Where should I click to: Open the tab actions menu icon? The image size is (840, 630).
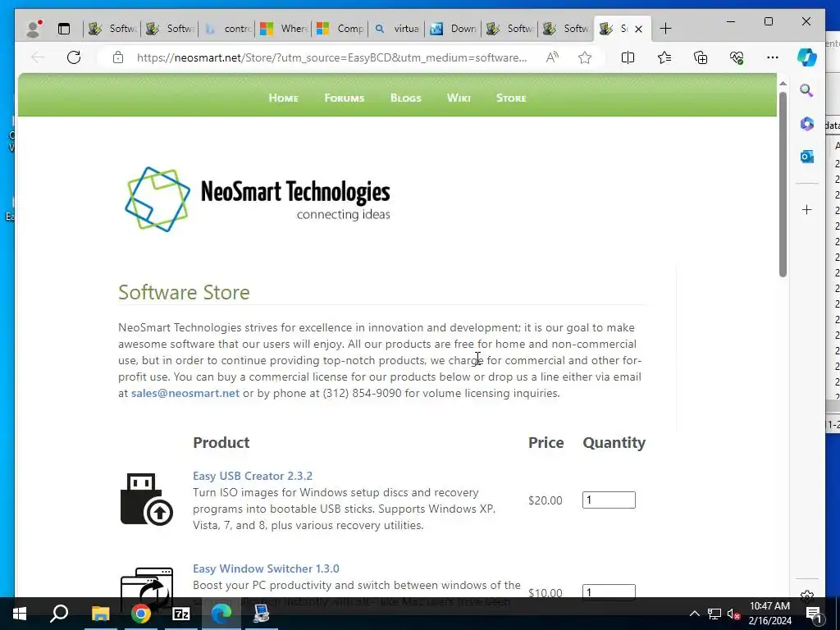pyautogui.click(x=64, y=29)
